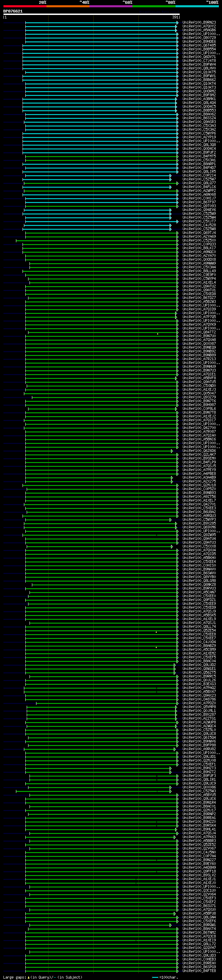Select hit label UniRef100_B9FUF2
Image resolution: width=222 pixels, height=980 pixels.
199,152
